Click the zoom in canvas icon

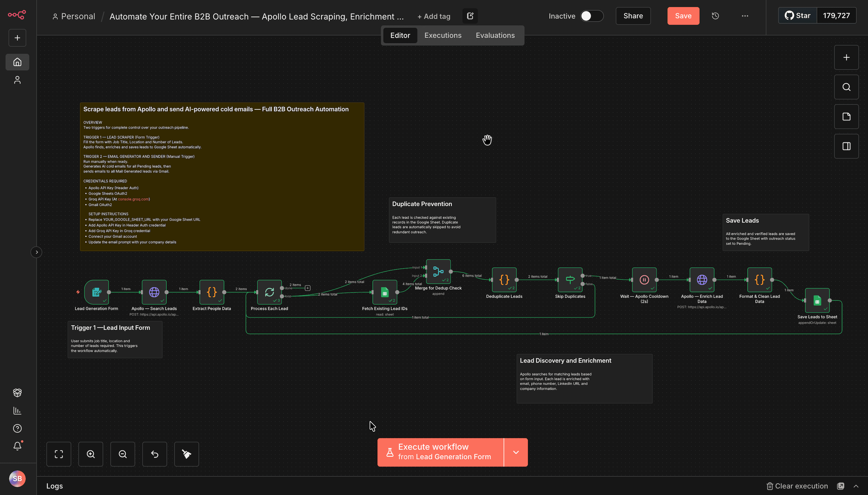point(91,454)
